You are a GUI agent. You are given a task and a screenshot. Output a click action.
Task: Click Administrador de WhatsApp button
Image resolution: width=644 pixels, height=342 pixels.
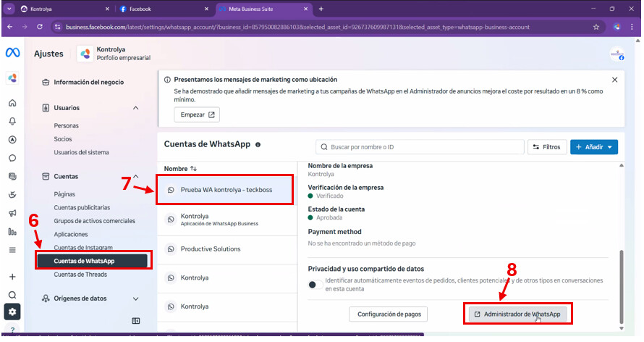click(517, 314)
